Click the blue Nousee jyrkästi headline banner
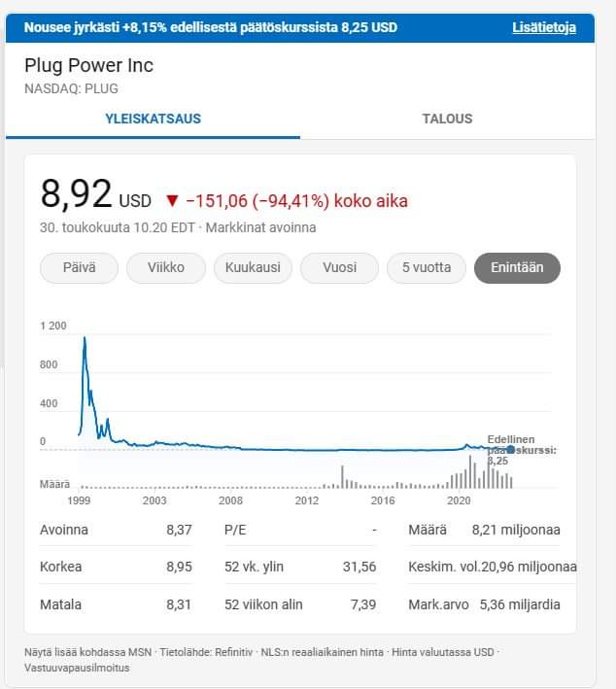 click(x=211, y=27)
